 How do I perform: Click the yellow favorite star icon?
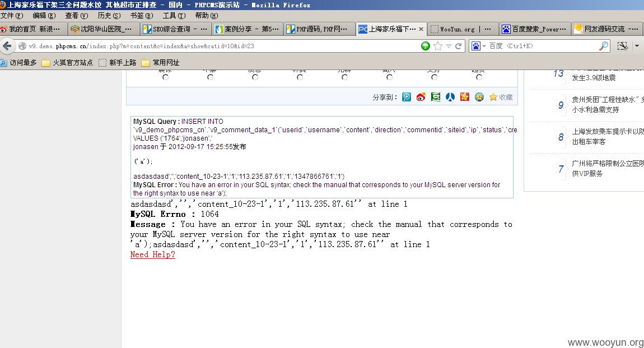coord(493,97)
